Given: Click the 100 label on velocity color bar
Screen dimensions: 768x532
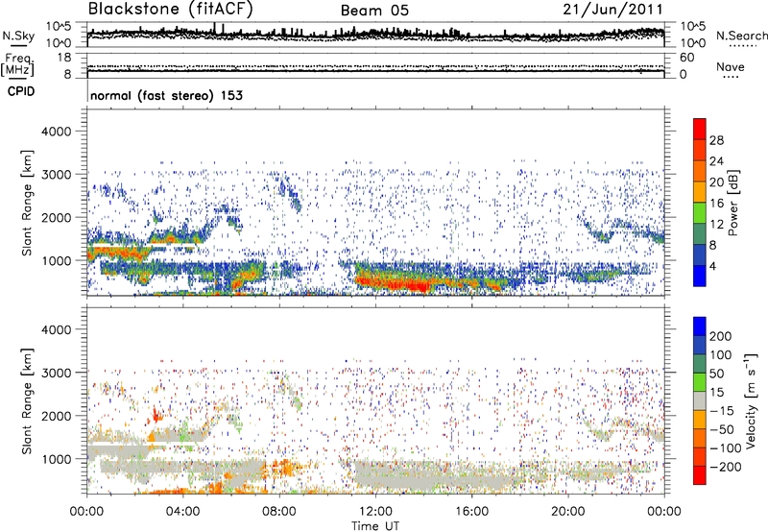Looking at the screenshot, I should point(721,355).
